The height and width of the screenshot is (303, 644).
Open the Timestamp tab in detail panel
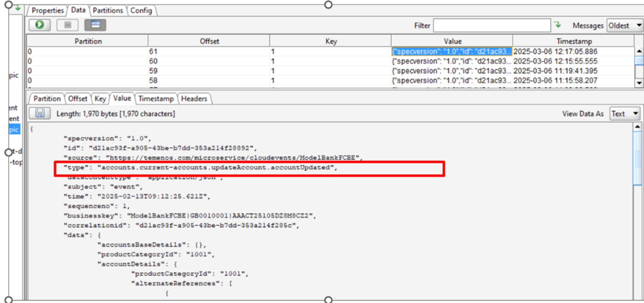tap(156, 99)
